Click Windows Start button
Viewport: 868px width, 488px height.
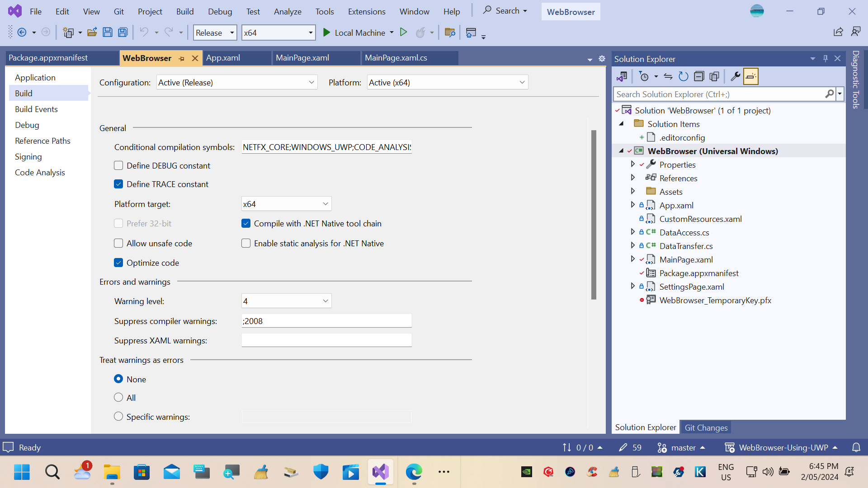(x=22, y=472)
